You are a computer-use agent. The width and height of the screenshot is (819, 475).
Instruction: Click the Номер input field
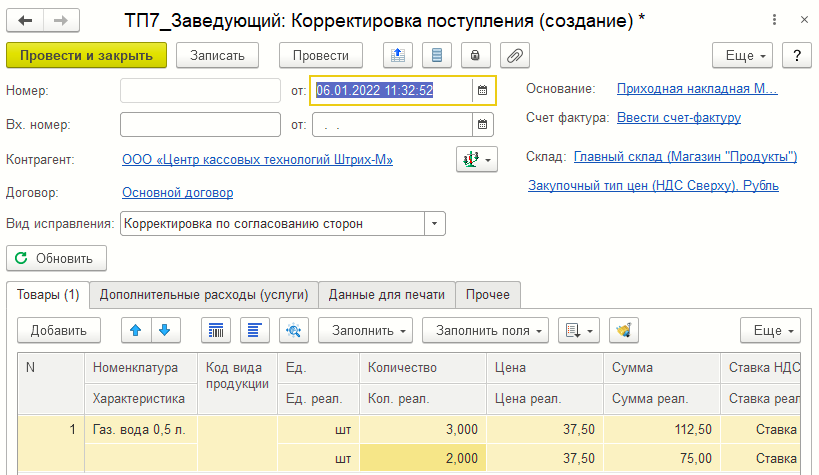coord(200,90)
